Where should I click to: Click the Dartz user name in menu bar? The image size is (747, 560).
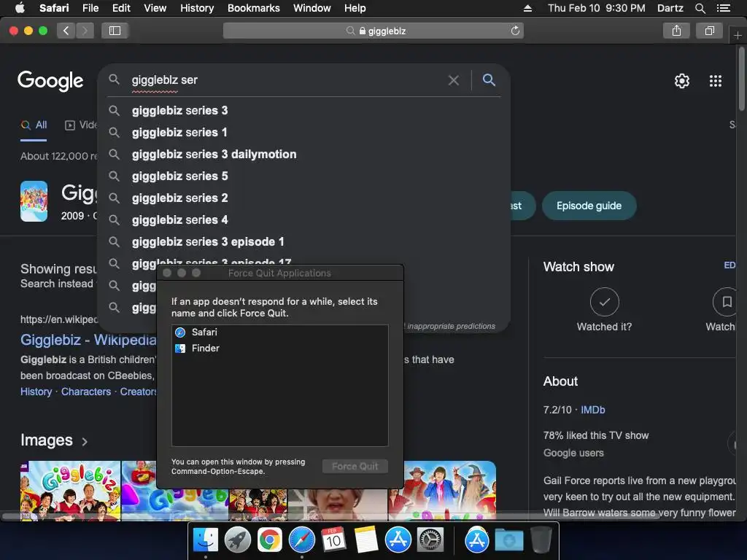(670, 8)
